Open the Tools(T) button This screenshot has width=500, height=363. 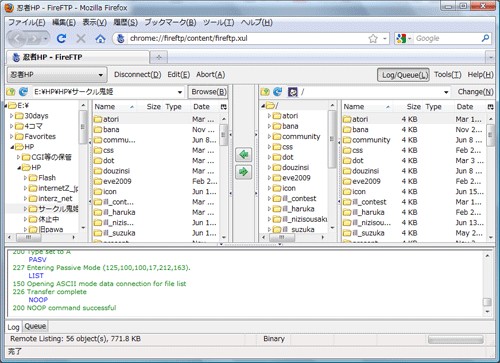tap(448, 75)
